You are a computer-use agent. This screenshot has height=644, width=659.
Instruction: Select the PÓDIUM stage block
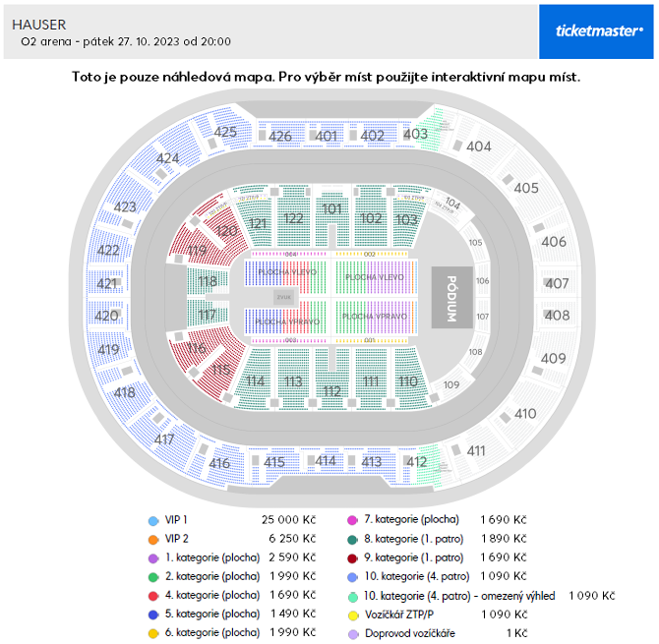tap(451, 298)
